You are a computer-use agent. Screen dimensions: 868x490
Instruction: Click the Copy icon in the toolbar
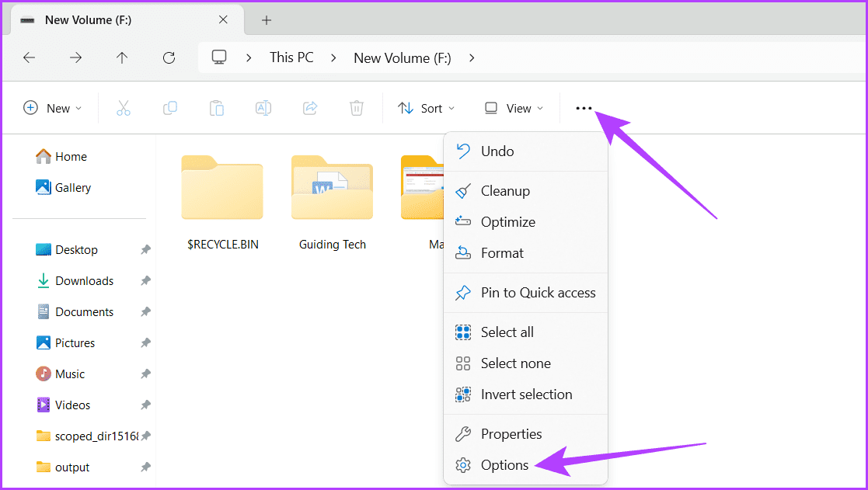click(170, 108)
